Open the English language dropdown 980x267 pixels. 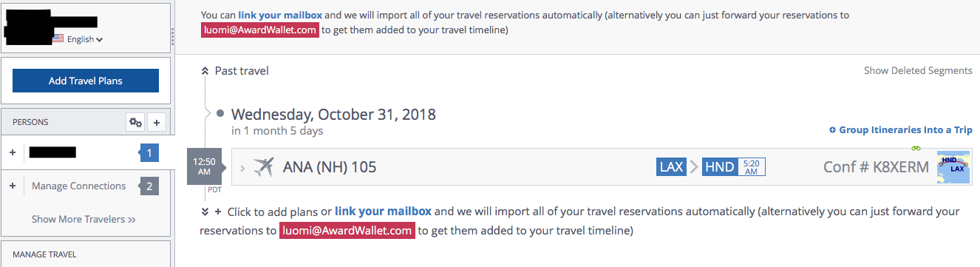(x=85, y=39)
